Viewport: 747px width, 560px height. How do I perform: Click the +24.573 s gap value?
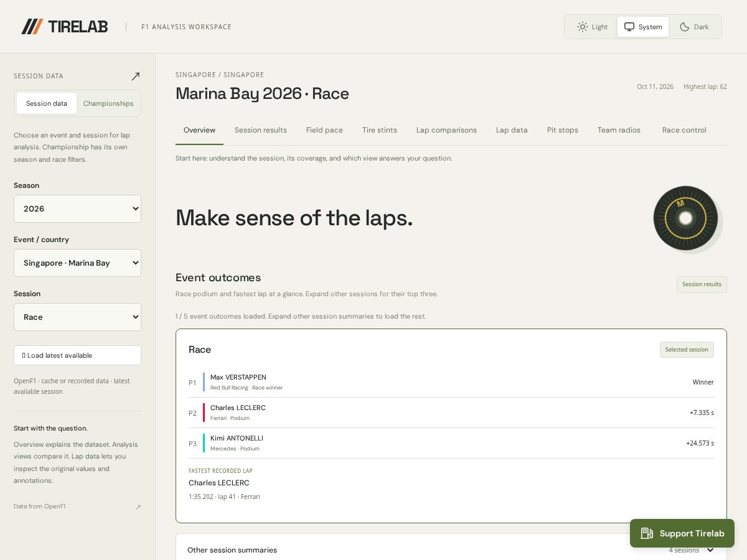click(x=700, y=443)
